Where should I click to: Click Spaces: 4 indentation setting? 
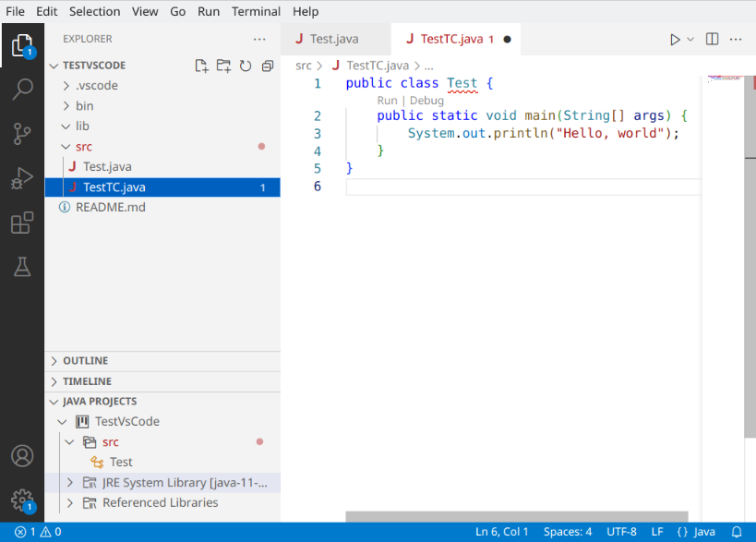pos(568,532)
